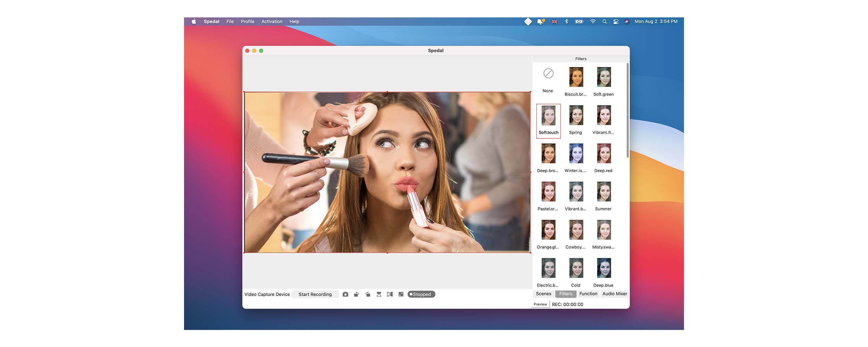Open the Activation menu
This screenshot has height=347, width=868.
272,22
